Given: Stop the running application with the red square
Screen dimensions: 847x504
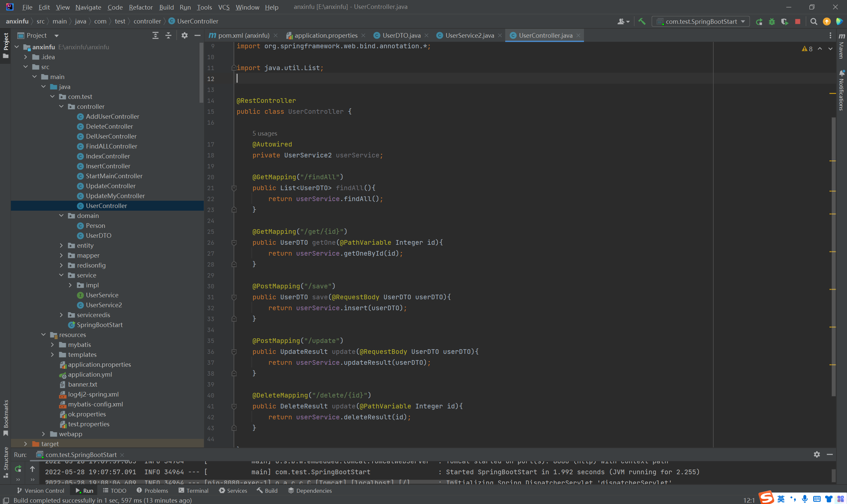Looking at the screenshot, I should 797,21.
